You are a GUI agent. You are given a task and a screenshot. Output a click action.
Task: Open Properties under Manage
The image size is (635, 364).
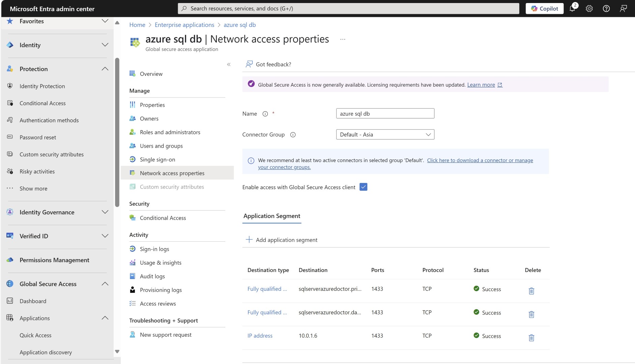tap(152, 105)
